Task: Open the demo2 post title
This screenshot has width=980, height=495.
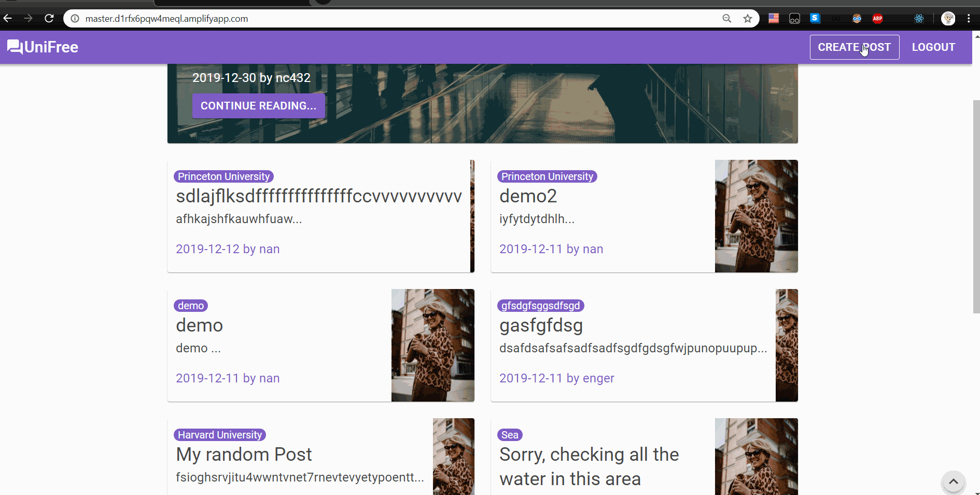Action: point(528,196)
